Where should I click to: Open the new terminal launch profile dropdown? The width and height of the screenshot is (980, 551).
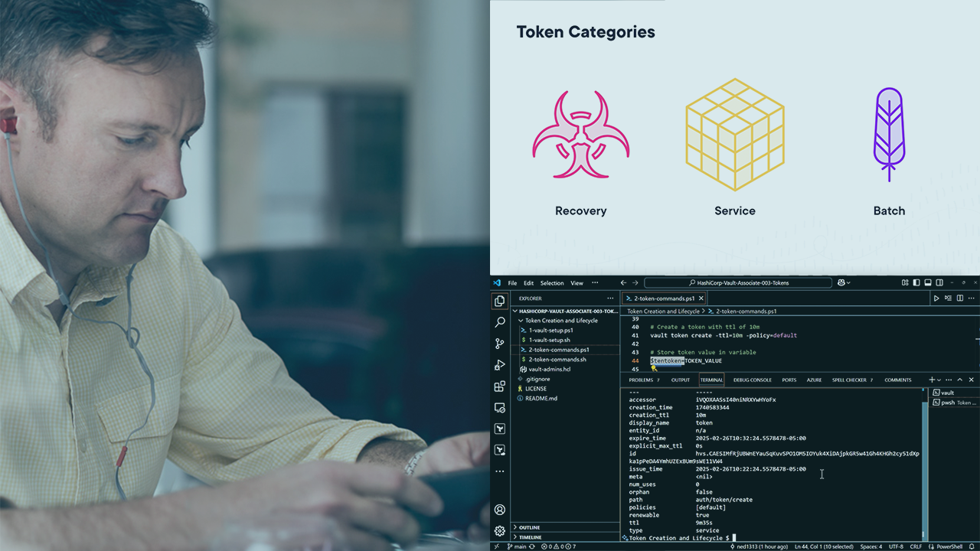pyautogui.click(x=939, y=380)
